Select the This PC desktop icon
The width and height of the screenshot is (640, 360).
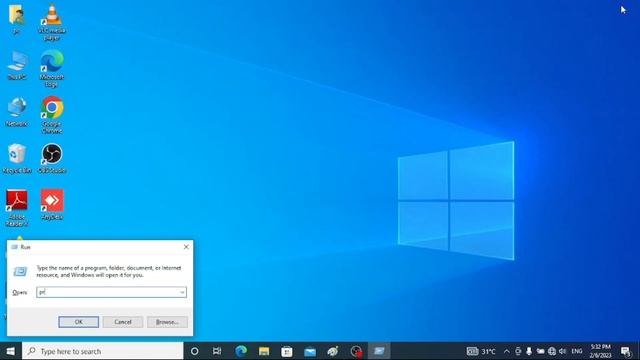coord(17,65)
